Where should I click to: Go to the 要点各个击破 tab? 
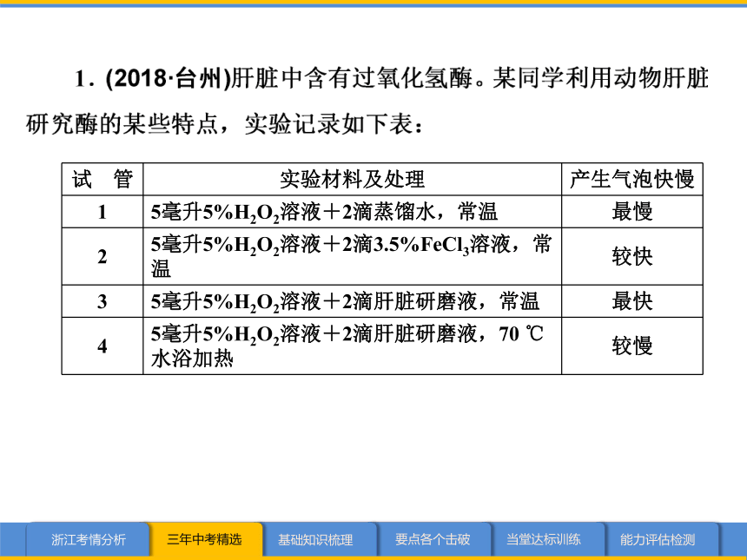pos(433,539)
